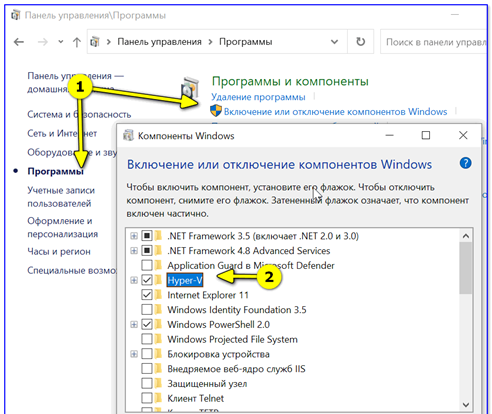Toggle .NET Framework 4.8 Advanced Services checkbox
Viewport: 492px width, 414px height.
pyautogui.click(x=147, y=250)
